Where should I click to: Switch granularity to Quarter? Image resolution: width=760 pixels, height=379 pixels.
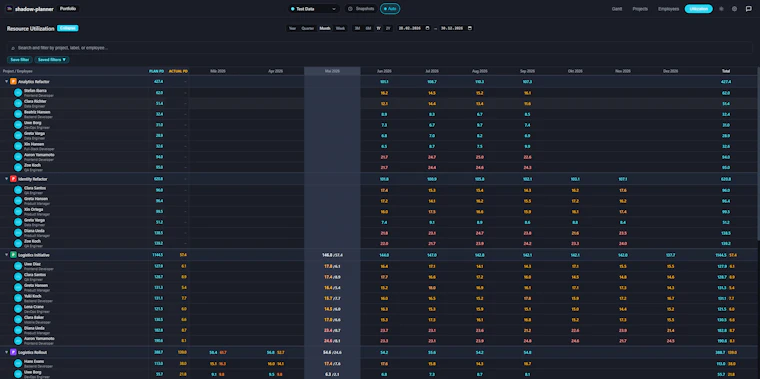[x=308, y=28]
